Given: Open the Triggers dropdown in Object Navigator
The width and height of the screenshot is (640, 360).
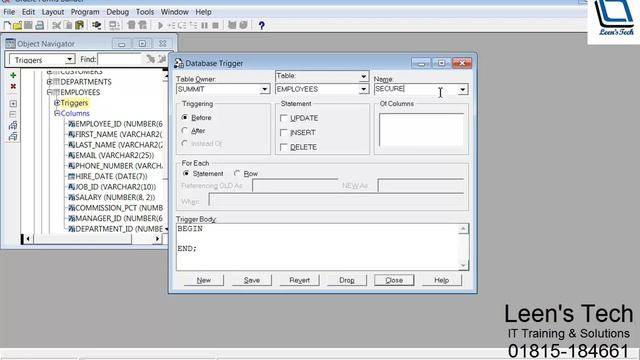Looking at the screenshot, I should 70,60.
